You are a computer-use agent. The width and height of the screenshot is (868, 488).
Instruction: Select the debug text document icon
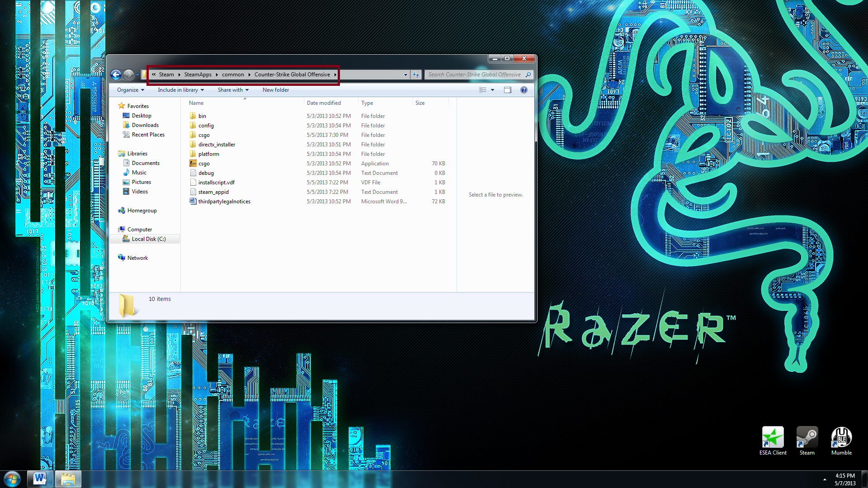coord(193,173)
